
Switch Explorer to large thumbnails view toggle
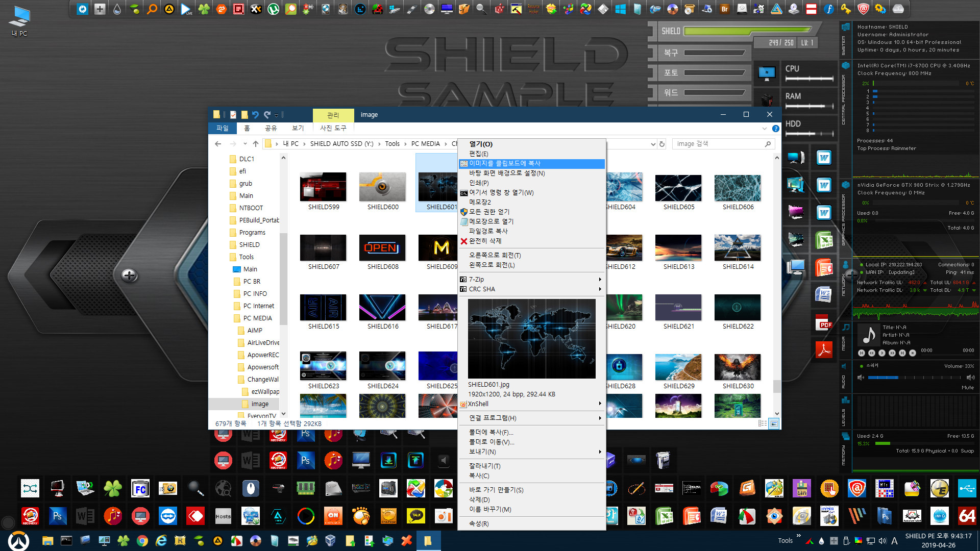(774, 423)
